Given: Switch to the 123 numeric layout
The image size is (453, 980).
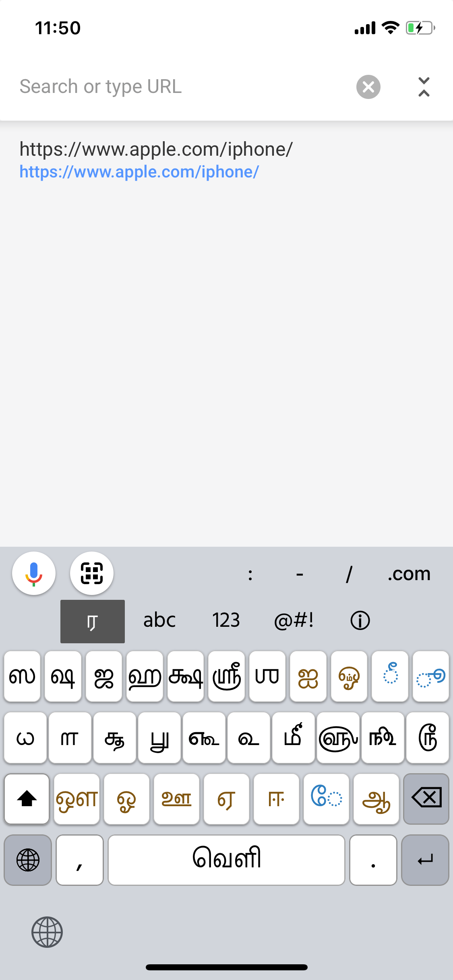Looking at the screenshot, I should [226, 621].
